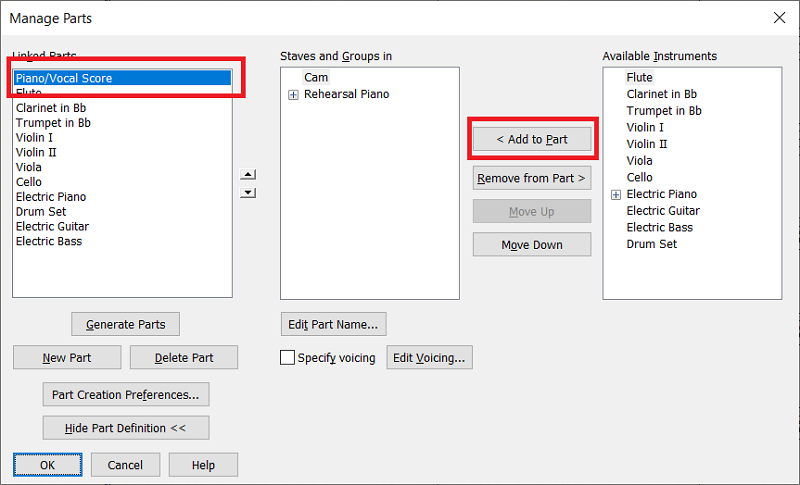Expand Electric Piano in Available Instruments

point(615,195)
